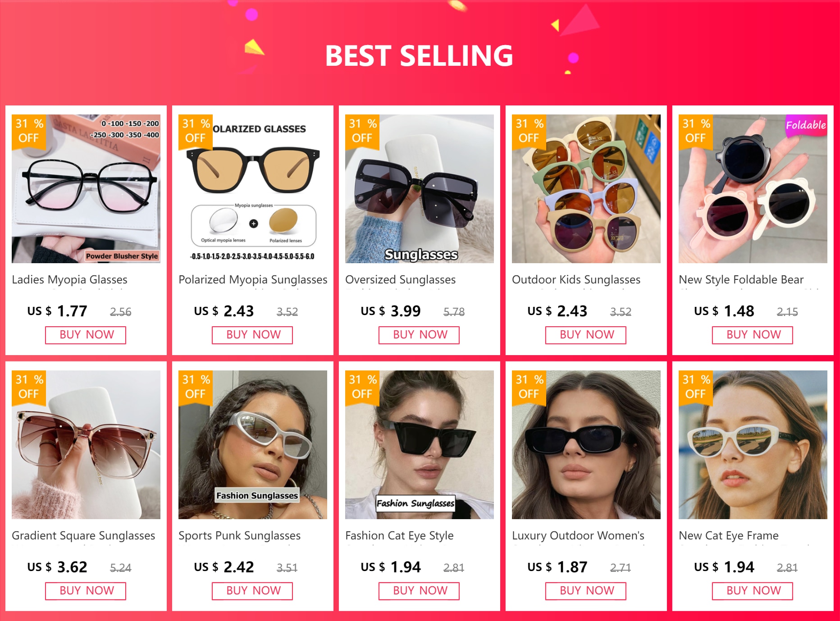Image resolution: width=840 pixels, height=621 pixels.
Task: Click BUY NOW for Foldable Bear sunglasses
Action: point(753,335)
